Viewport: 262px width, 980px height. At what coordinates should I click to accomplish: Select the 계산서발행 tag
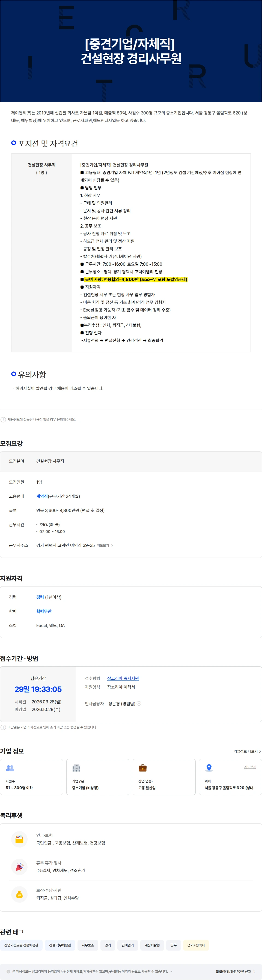tap(152, 945)
